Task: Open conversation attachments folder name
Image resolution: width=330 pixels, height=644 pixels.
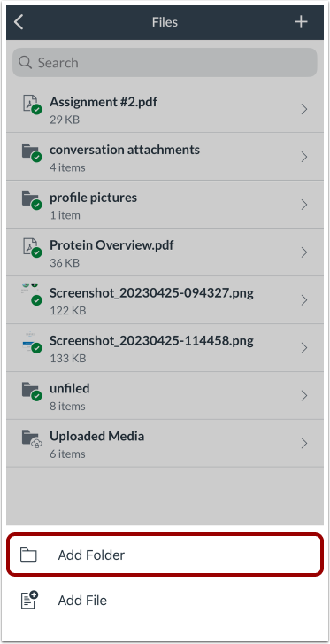Action: click(x=125, y=150)
